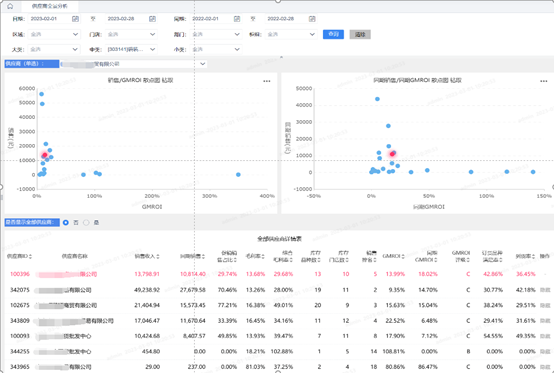Click the gray clear button
This screenshot has height=373, width=554.
tap(360, 34)
